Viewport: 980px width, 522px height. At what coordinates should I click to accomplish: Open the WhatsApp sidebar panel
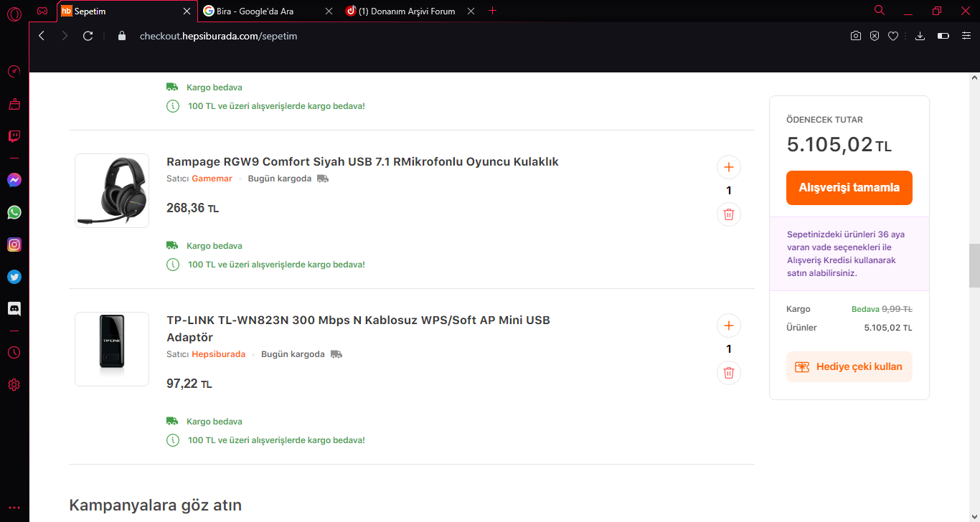point(14,212)
